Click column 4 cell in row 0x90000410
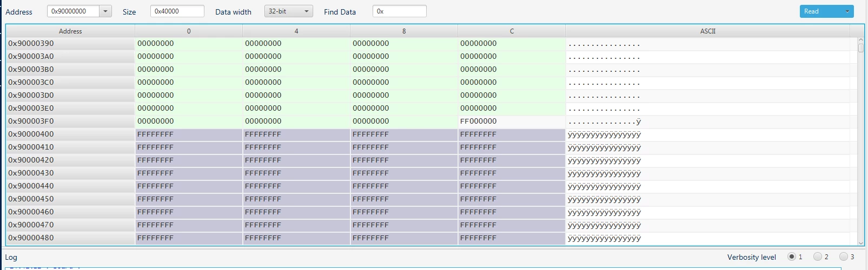Image resolution: width=868 pixels, height=270 pixels. click(x=296, y=147)
